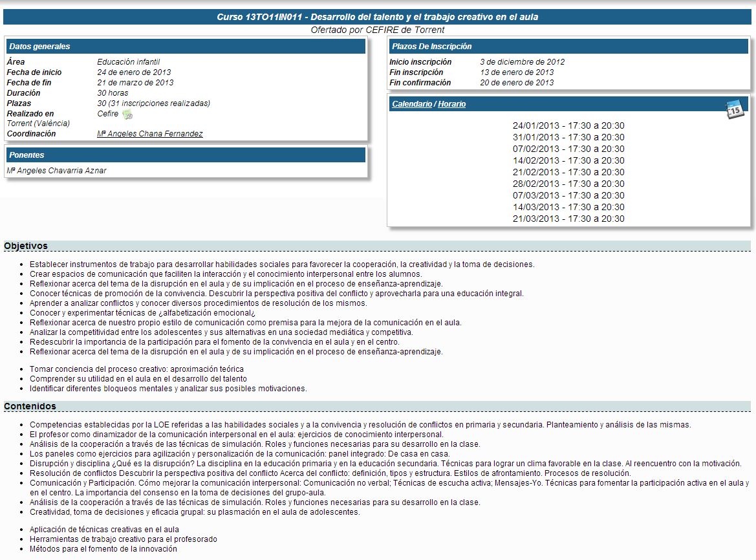Click the Fin confirmación date 20 de enero

[517, 83]
